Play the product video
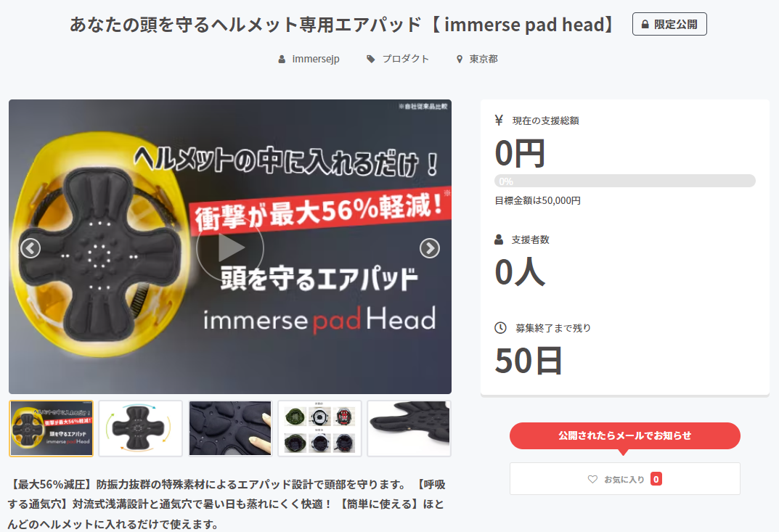This screenshot has width=779, height=532. (230, 247)
